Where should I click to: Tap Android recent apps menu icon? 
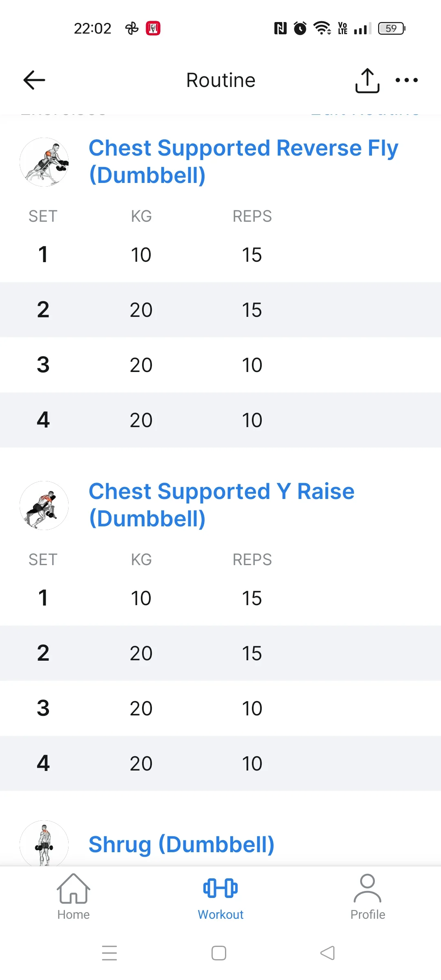[109, 953]
